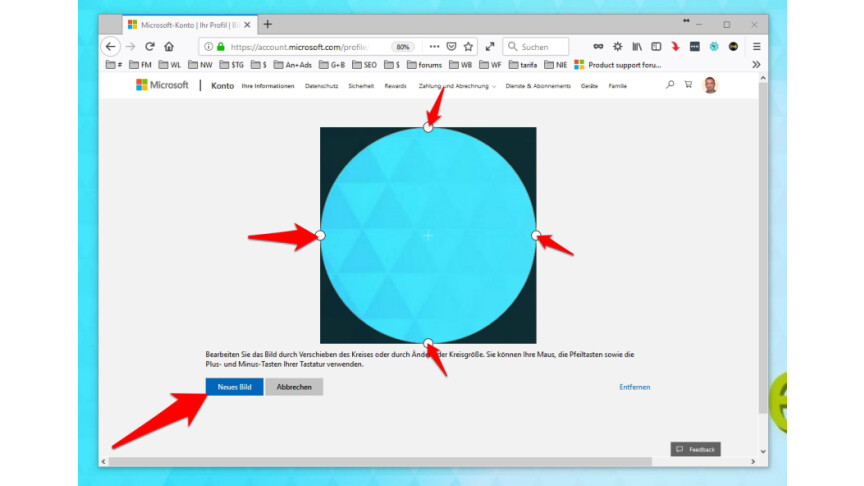The height and width of the screenshot is (486, 864).
Task: Click the Abbrechen button
Action: (x=294, y=387)
